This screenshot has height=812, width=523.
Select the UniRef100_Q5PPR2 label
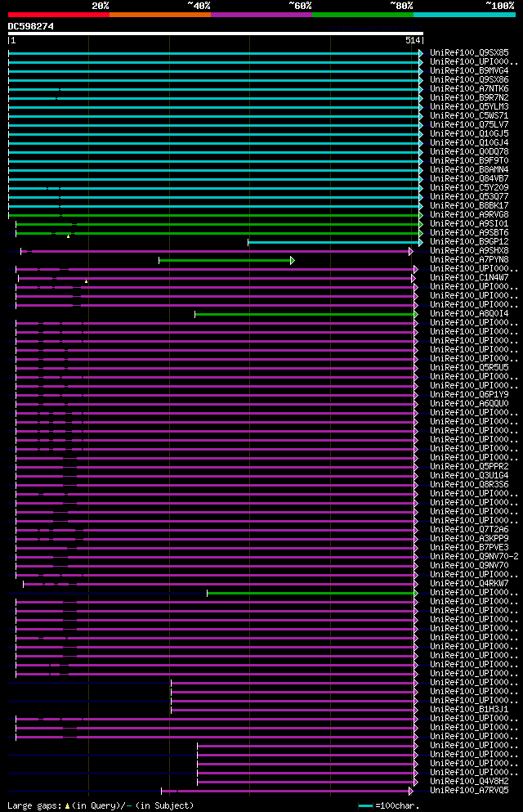[469, 467]
